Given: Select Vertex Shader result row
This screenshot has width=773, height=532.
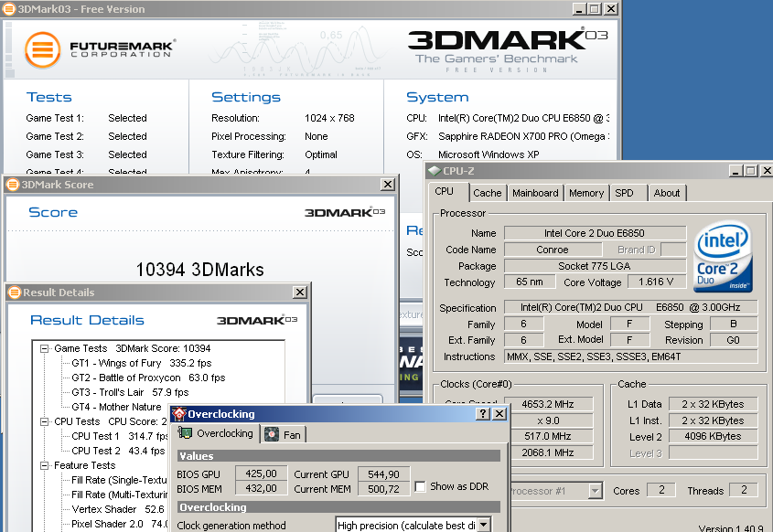Looking at the screenshot, I should pyautogui.click(x=118, y=509).
